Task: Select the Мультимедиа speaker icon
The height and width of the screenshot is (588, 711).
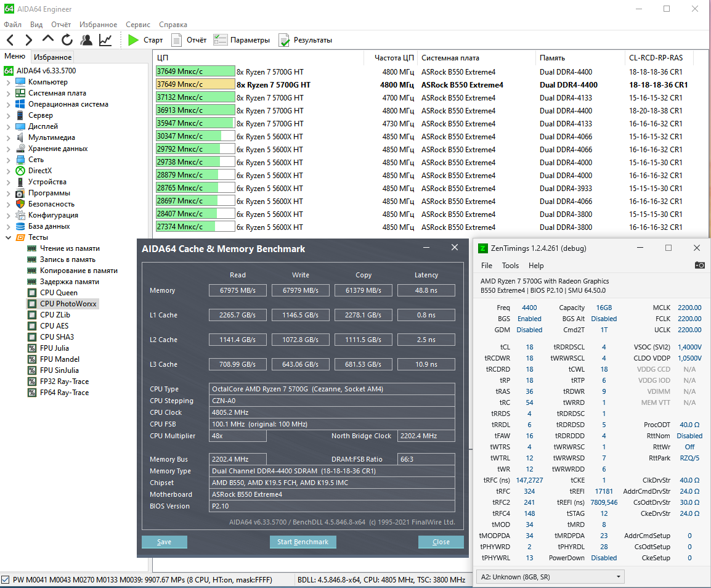Action: click(20, 137)
